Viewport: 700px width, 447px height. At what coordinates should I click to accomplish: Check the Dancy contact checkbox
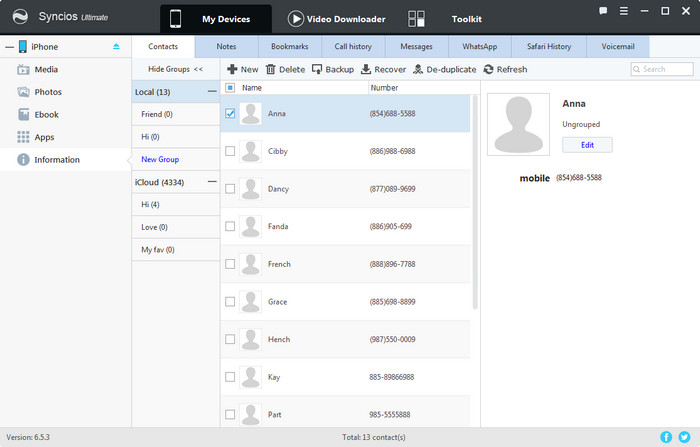tap(230, 189)
